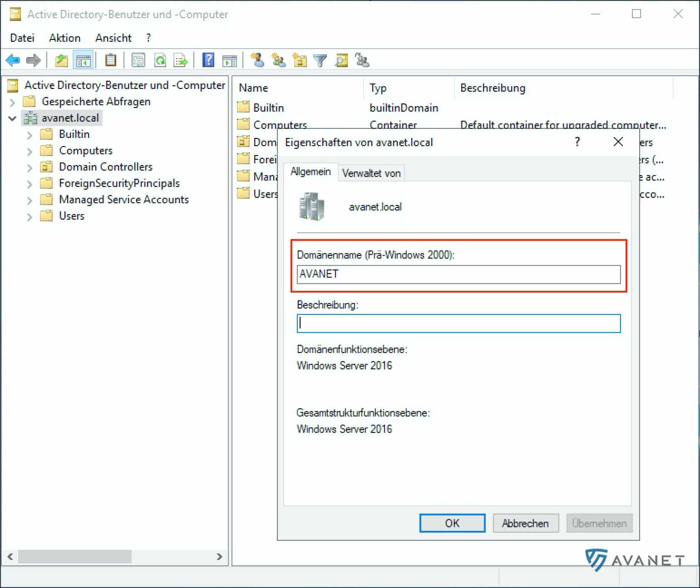700x588 pixels.
Task: Select Users in the tree
Action: point(72,216)
